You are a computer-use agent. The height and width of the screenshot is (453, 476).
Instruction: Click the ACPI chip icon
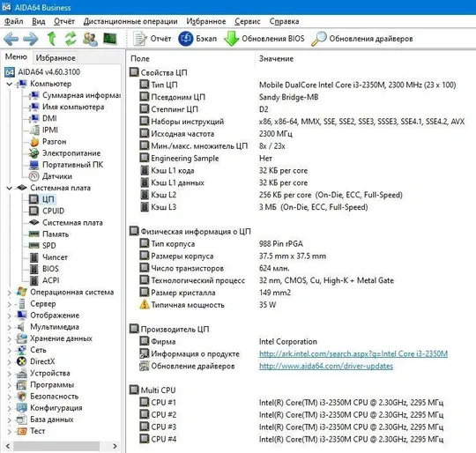(34, 280)
